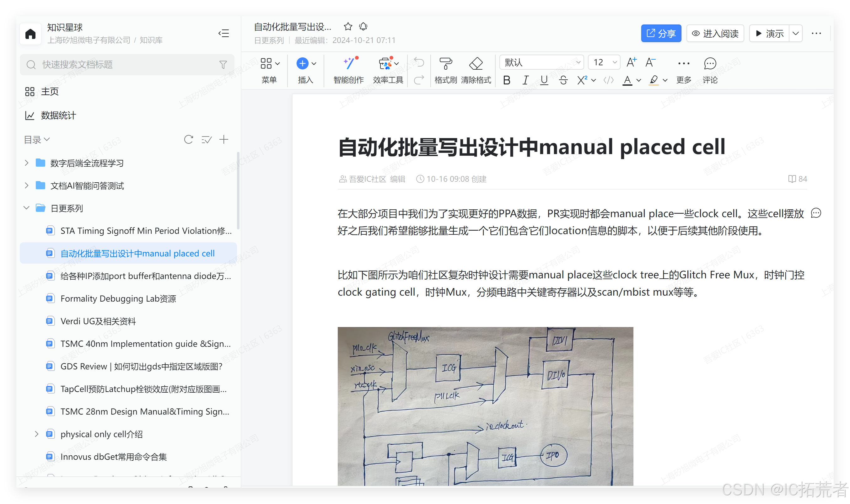Add a new item to directory
The width and height of the screenshot is (850, 504).
pyautogui.click(x=223, y=139)
